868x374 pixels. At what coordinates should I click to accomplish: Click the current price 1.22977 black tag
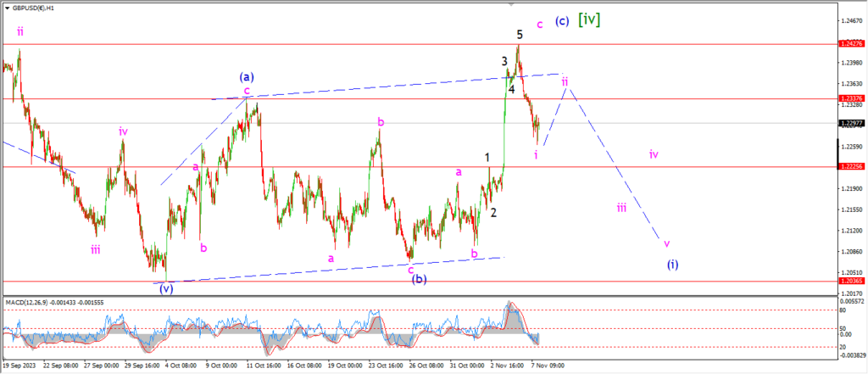coord(849,123)
